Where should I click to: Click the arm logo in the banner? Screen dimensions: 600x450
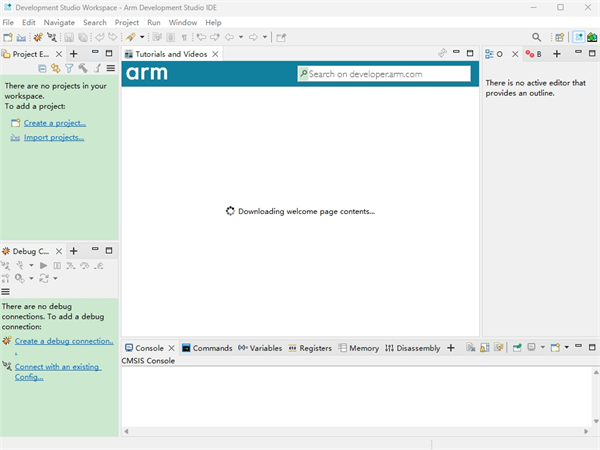pyautogui.click(x=147, y=73)
